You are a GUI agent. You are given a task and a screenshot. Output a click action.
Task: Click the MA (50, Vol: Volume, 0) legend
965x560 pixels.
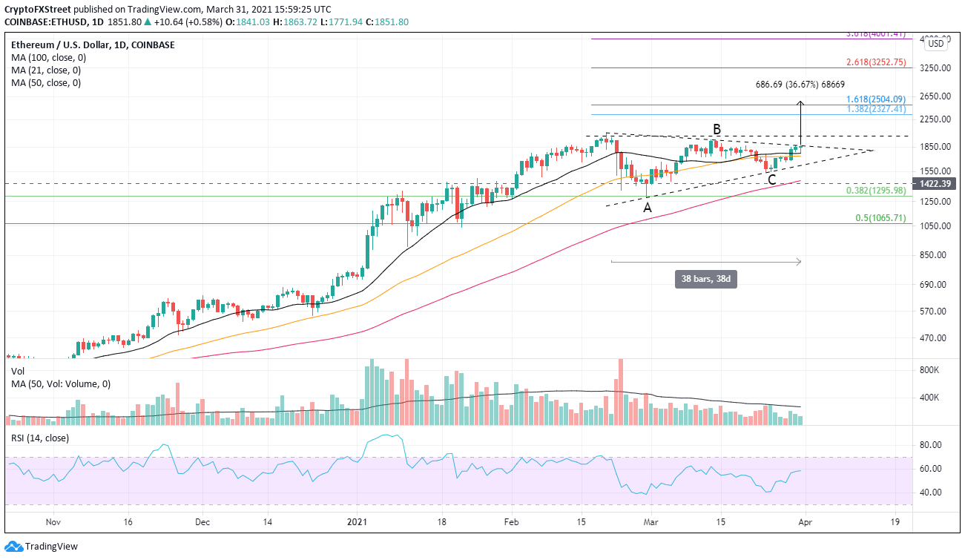(x=60, y=384)
